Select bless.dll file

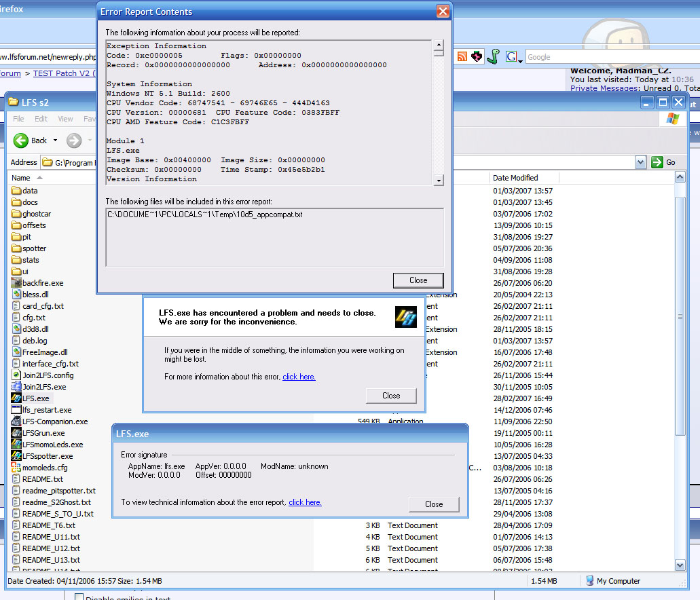[x=31, y=295]
